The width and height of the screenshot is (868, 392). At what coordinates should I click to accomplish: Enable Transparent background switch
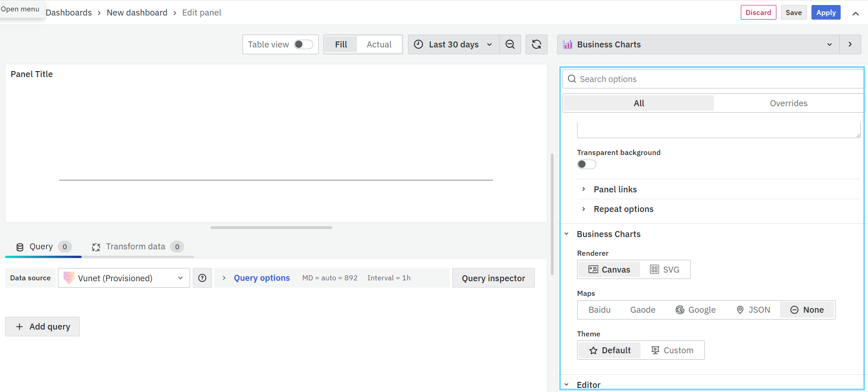click(x=586, y=165)
